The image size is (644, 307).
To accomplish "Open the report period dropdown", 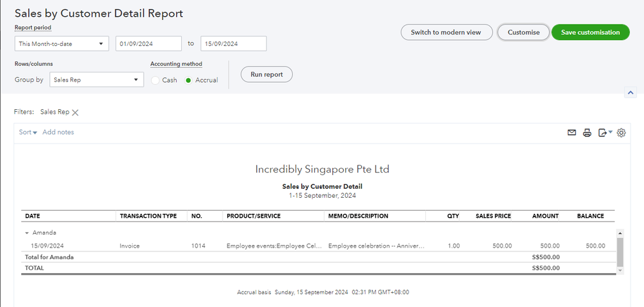I will 61,43.
